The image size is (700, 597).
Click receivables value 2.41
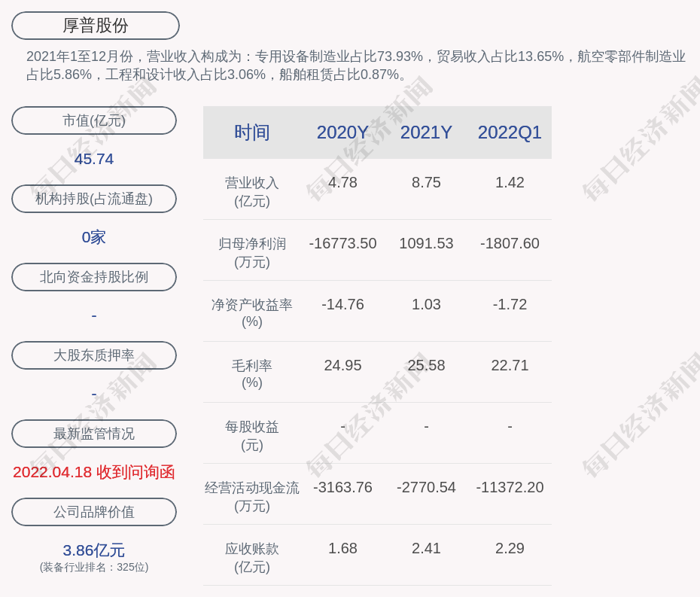pos(426,548)
